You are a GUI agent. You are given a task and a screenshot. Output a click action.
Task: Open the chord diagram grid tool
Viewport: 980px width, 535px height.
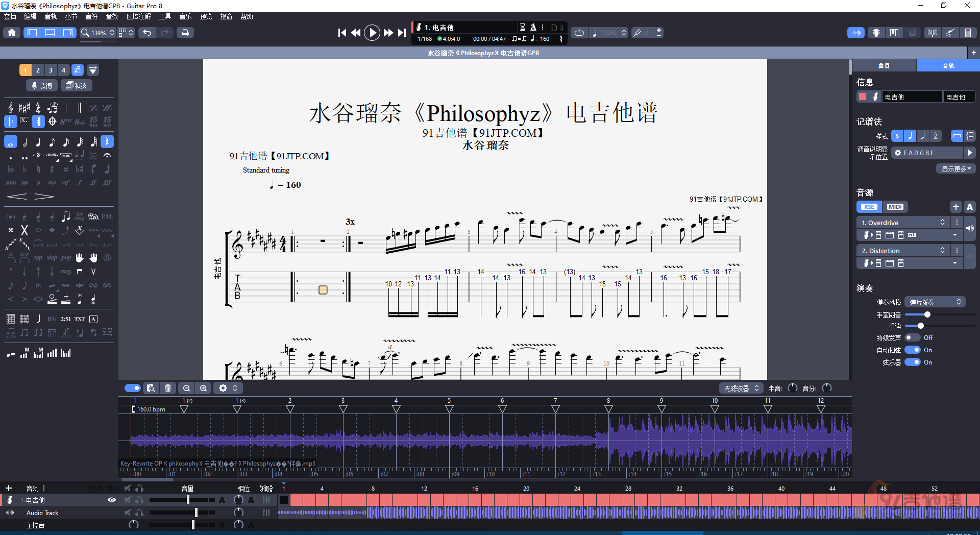pyautogui.click(x=11, y=319)
